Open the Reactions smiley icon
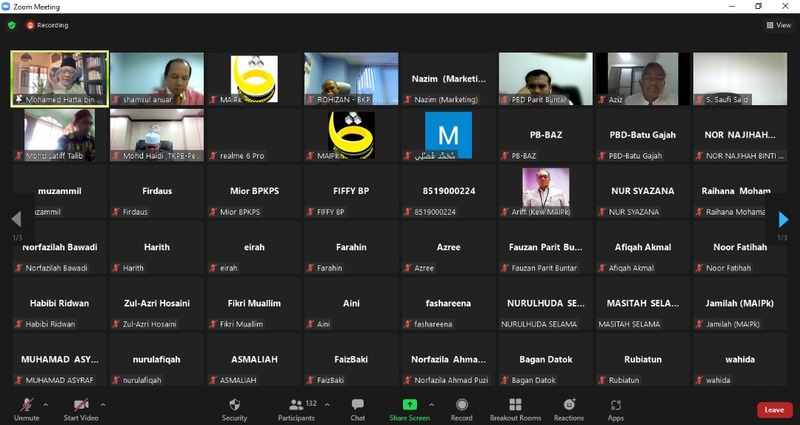Image resolution: width=800 pixels, height=425 pixels. coord(569,405)
